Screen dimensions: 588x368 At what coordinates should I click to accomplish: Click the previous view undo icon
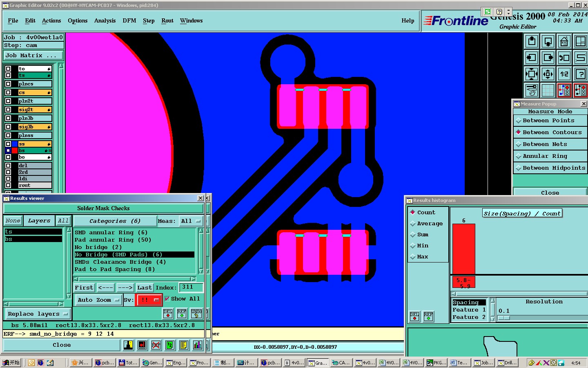point(564,58)
